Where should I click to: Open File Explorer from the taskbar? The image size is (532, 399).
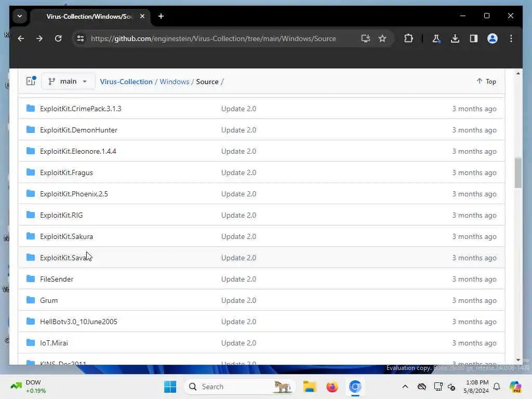click(x=310, y=387)
